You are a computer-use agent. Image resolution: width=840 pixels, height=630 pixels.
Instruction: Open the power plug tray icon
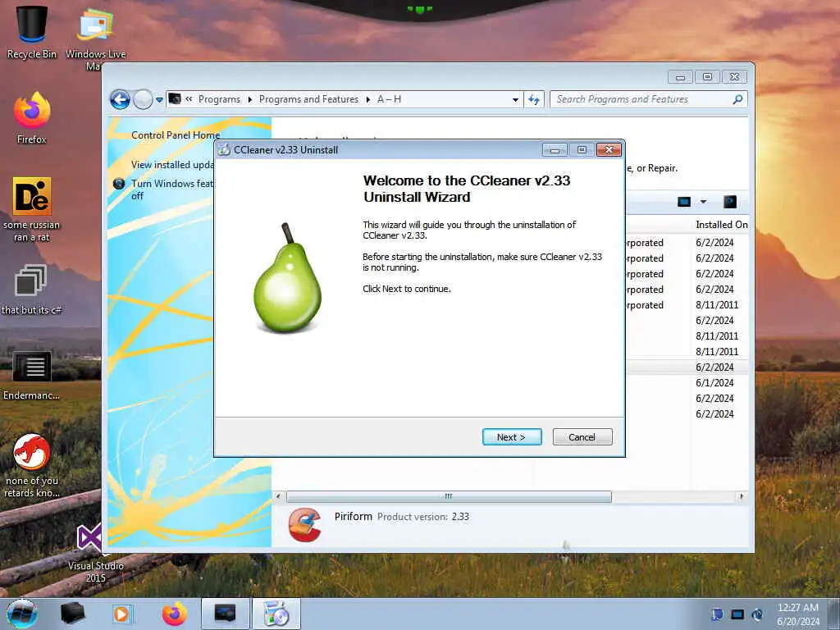coord(757,614)
